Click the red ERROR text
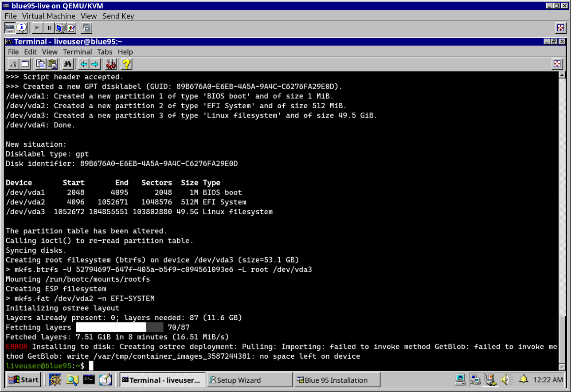571x392 pixels. (x=16, y=347)
